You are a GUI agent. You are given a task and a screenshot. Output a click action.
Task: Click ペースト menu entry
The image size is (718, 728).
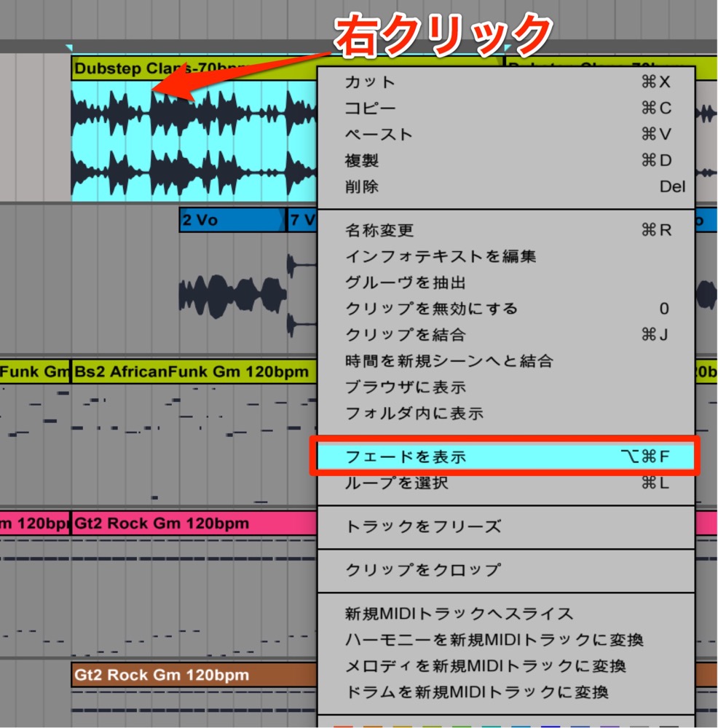click(506, 134)
